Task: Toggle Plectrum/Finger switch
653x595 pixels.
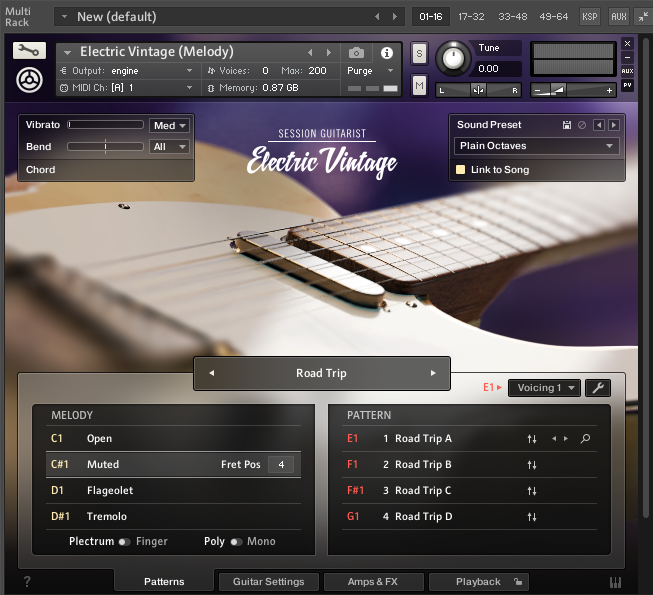Action: (x=124, y=542)
